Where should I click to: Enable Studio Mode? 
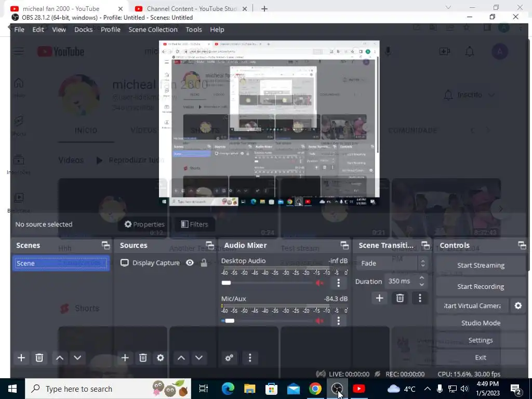[x=481, y=323]
